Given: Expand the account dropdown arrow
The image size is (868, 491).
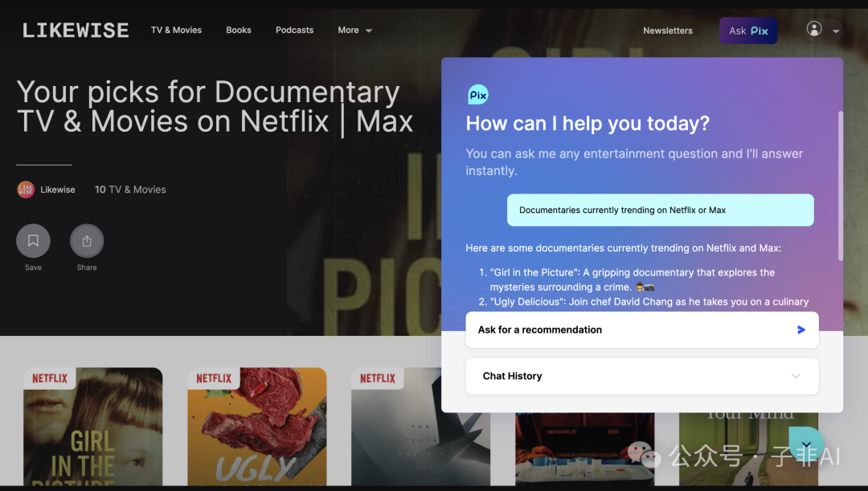Looking at the screenshot, I should tap(836, 31).
